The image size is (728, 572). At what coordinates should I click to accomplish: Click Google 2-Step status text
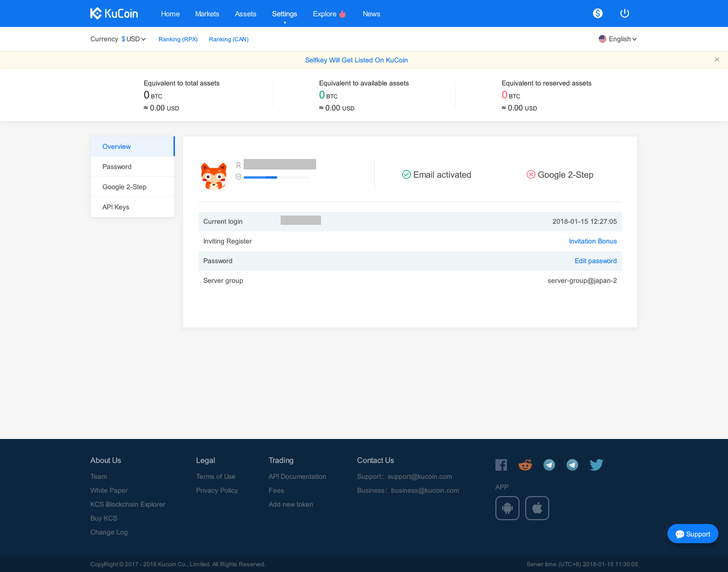pos(566,175)
